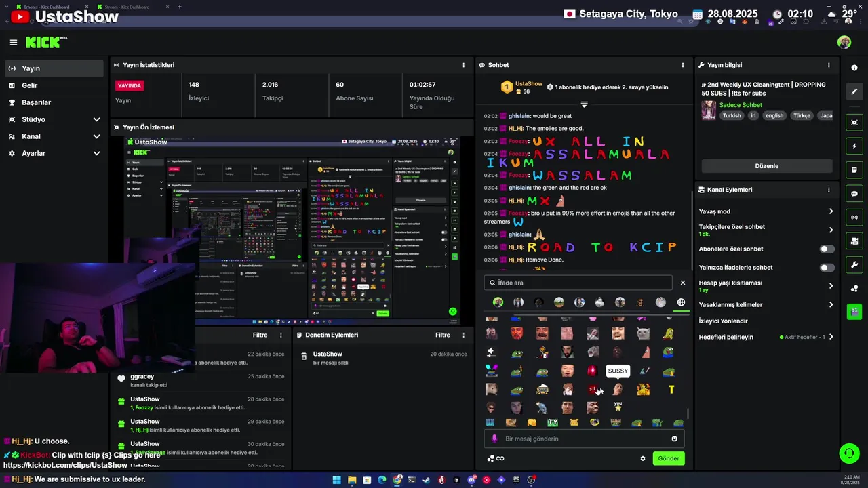Expand the Stüdyo sidebar section

96,119
